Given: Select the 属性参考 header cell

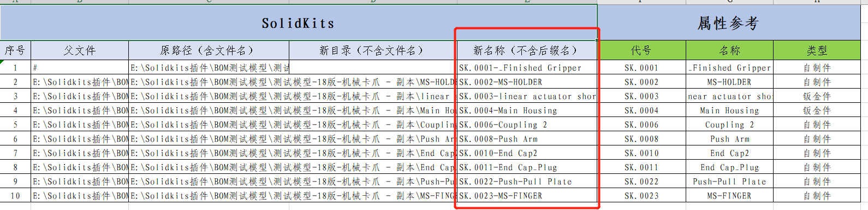Looking at the screenshot, I should (729, 23).
